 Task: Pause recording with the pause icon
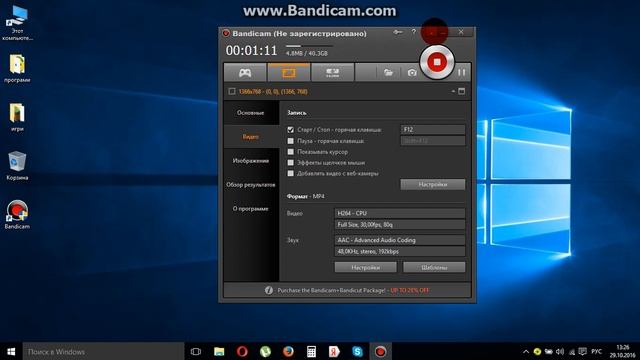pos(462,73)
